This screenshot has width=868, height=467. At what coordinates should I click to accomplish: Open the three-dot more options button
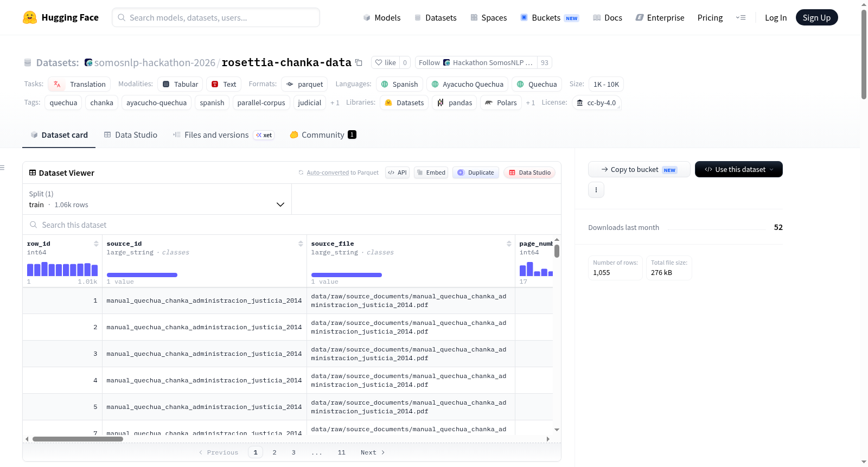[x=596, y=190]
